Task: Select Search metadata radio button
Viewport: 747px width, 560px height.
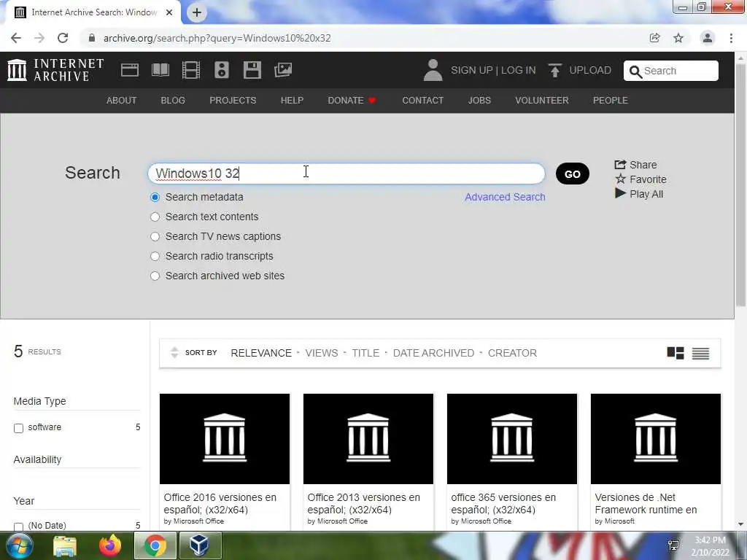Action: tap(155, 197)
